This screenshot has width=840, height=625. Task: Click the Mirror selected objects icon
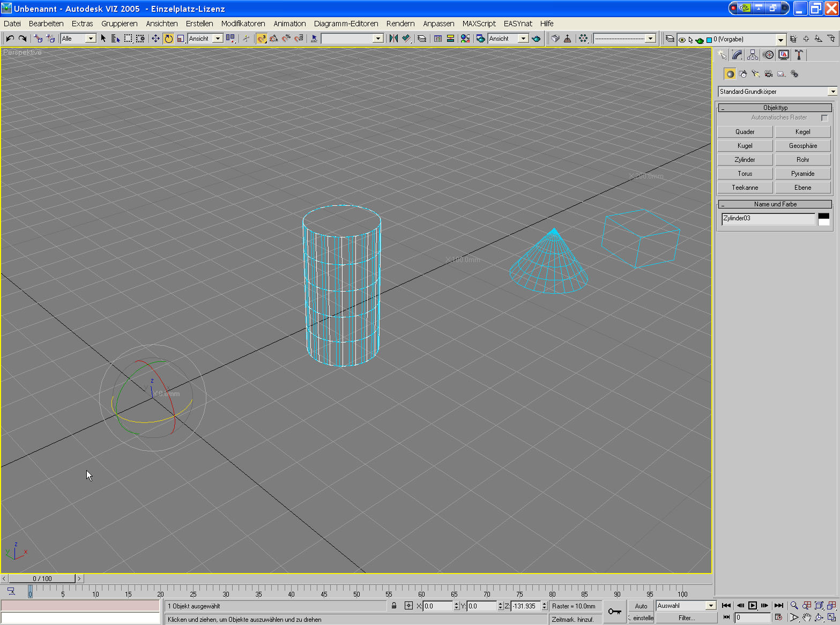394,39
